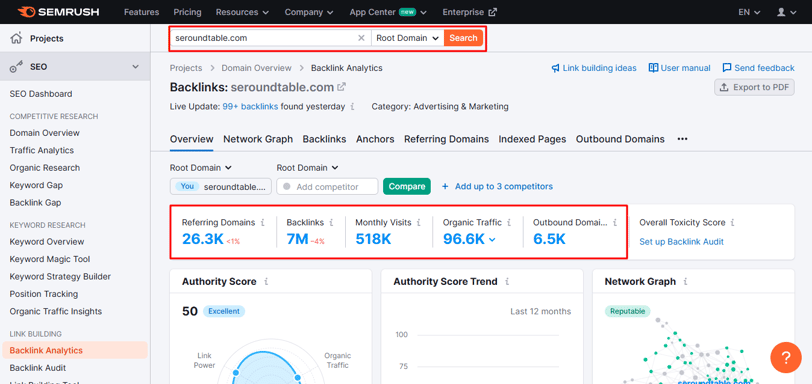Click the green Compare button
Viewport: 812px width, 384px height.
(x=407, y=186)
